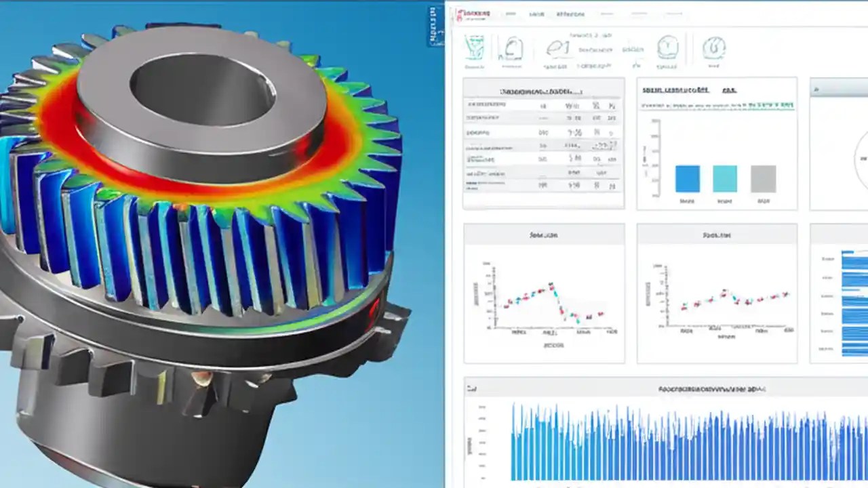The height and width of the screenshot is (488, 868).
Task: Switch to the second menu tab in the top bar
Action: (x=538, y=13)
